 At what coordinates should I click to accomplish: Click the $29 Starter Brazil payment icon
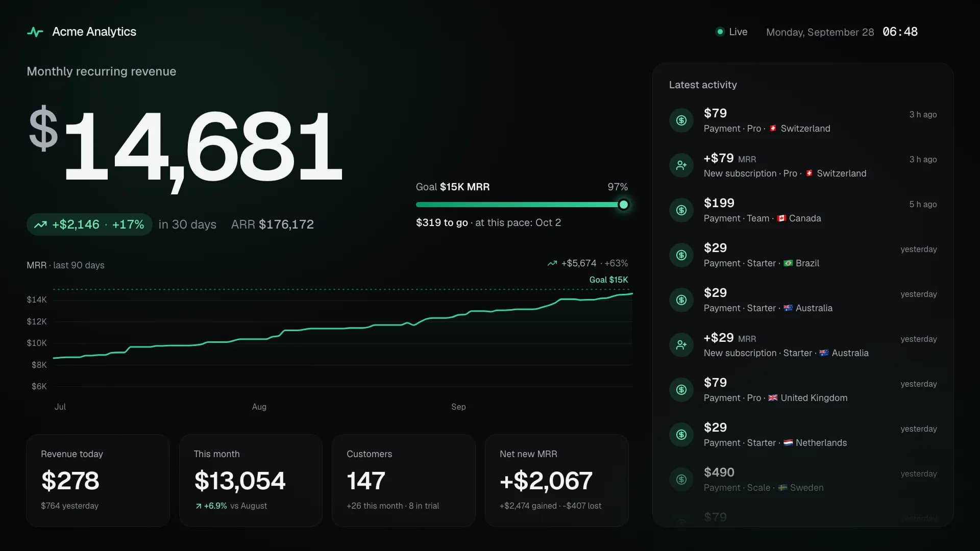click(x=681, y=255)
